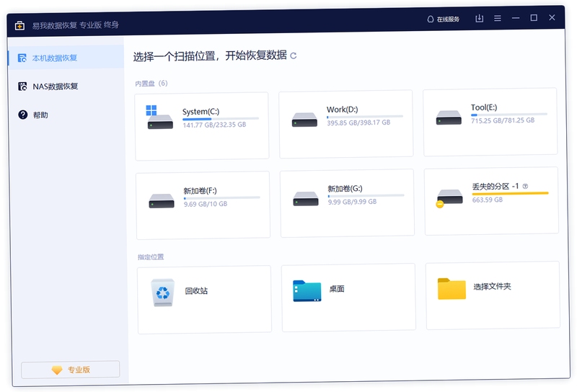This screenshot has width=577, height=392.
Task: Click the 新加卷(G:) drive icon
Action: coord(305,199)
